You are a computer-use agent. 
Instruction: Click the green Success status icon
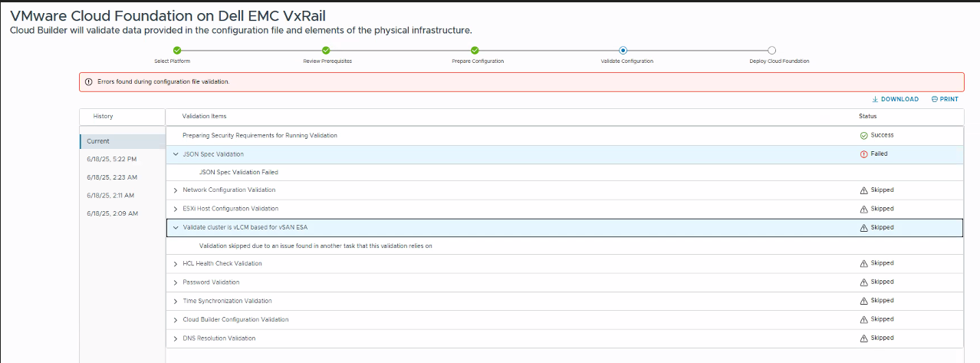click(864, 135)
